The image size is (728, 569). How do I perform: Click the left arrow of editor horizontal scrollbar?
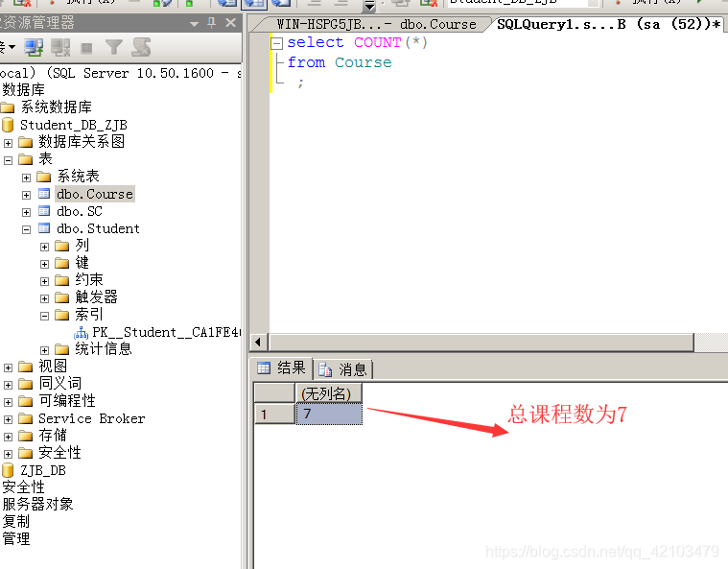[258, 343]
